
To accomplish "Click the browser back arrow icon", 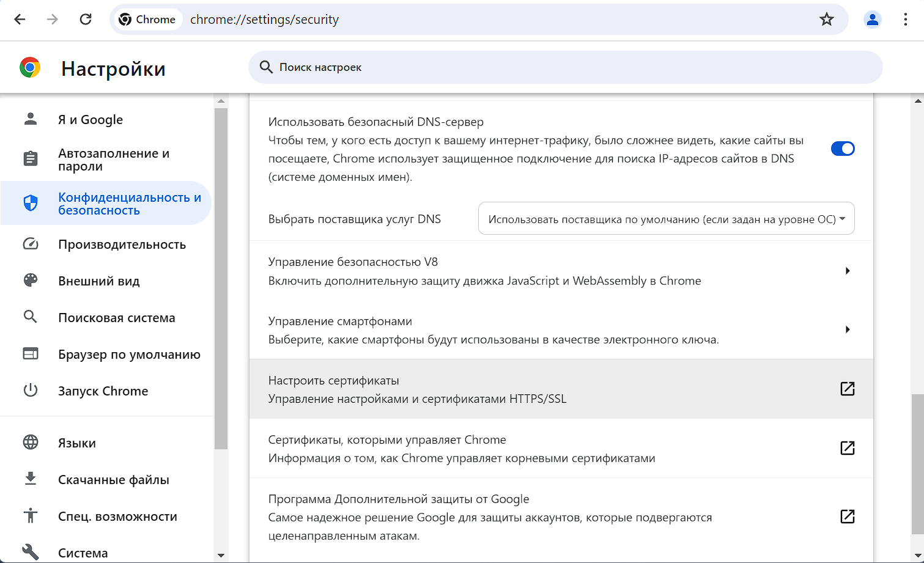I will (x=20, y=20).
